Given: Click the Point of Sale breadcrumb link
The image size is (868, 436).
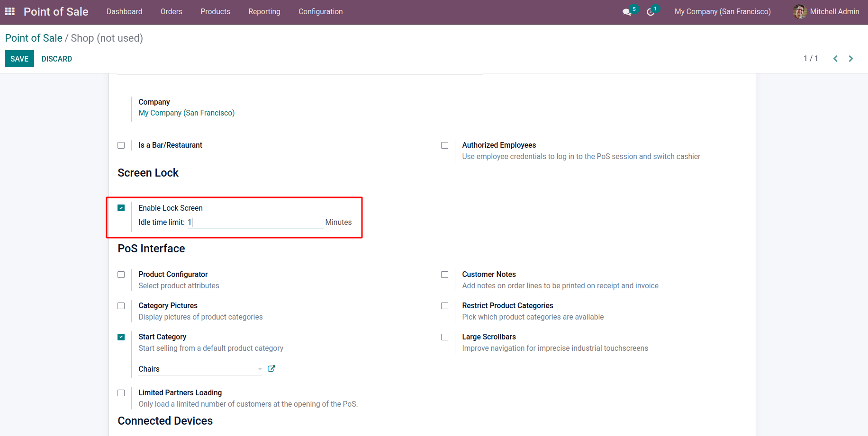Looking at the screenshot, I should tap(34, 38).
